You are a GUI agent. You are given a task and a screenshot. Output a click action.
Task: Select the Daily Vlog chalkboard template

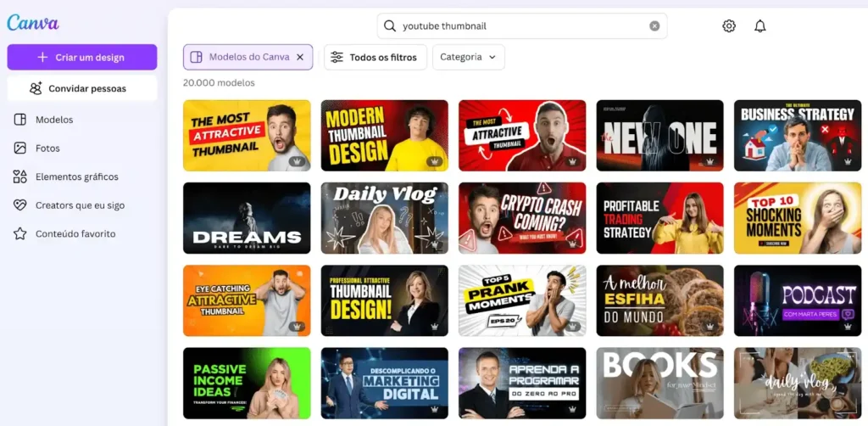tap(385, 218)
